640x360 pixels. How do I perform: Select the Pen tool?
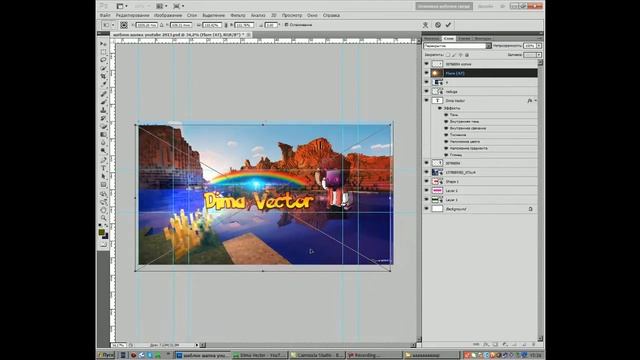pyautogui.click(x=103, y=160)
